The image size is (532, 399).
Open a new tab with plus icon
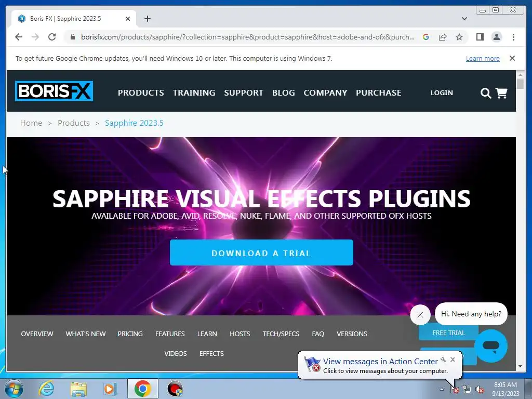pos(147,19)
